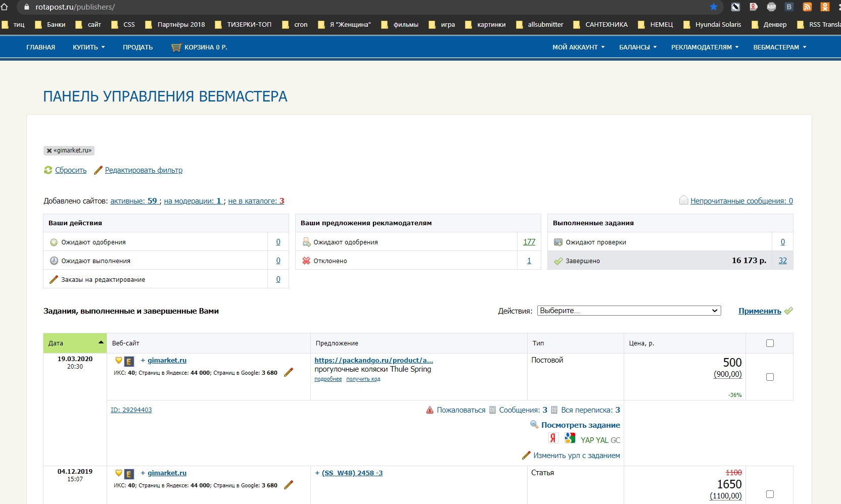Screen dimensions: 841x504
Task: Open the 'не в каталоге: 3' link
Action: [x=256, y=201]
